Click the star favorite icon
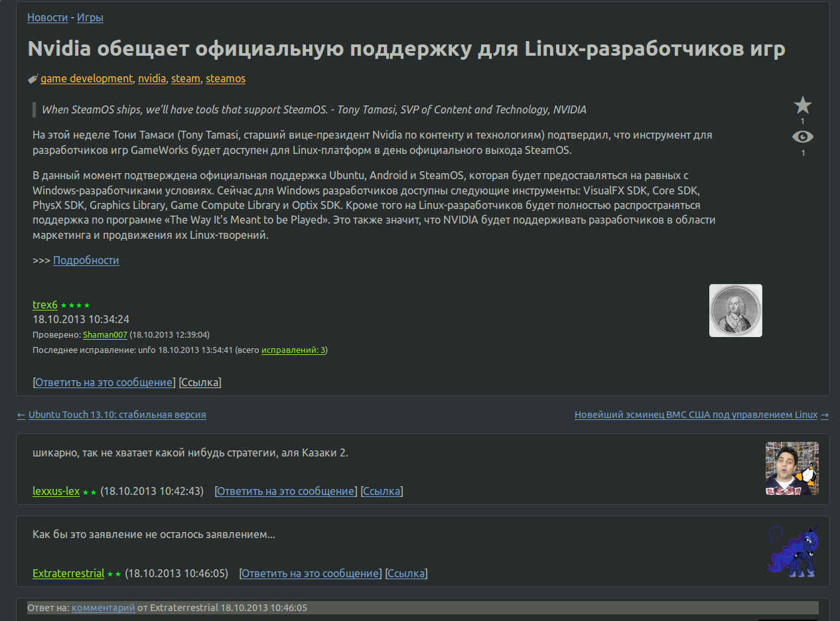 803,105
